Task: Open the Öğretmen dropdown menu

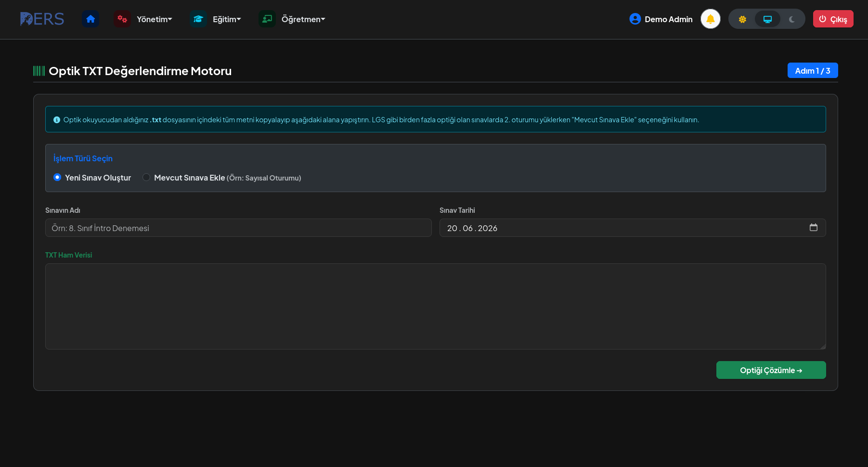Action: tap(303, 19)
